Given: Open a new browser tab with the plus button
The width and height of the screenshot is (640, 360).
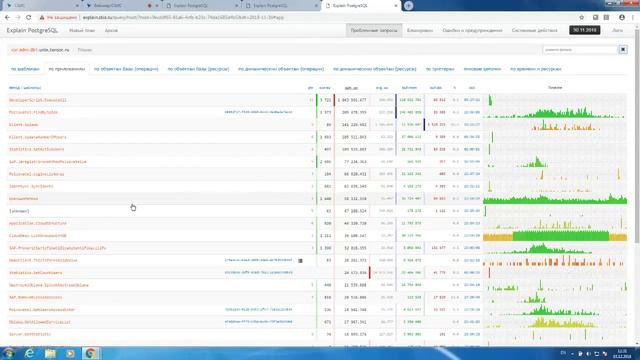Looking at the screenshot, I should [x=409, y=6].
